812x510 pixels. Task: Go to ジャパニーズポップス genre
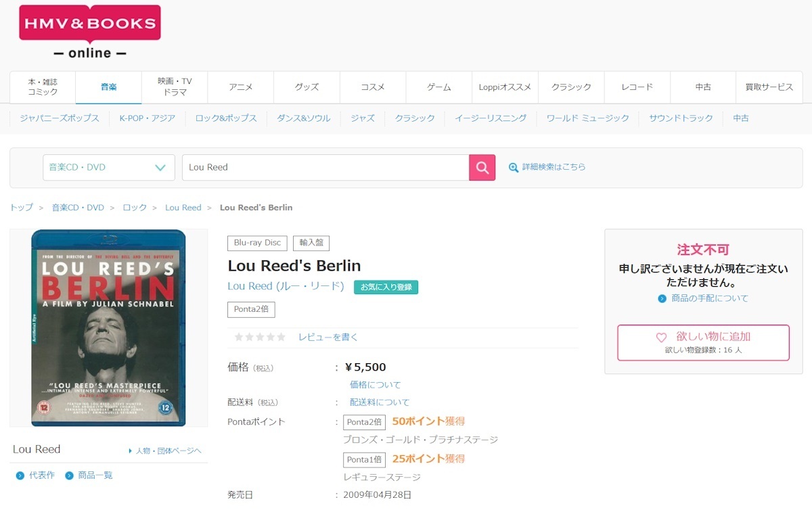[x=60, y=118]
